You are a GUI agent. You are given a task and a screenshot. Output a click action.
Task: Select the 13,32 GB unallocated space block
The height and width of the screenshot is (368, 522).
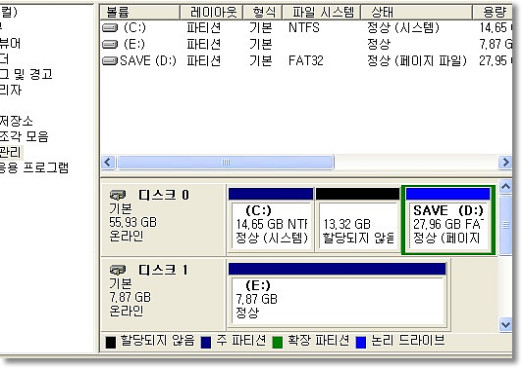pyautogui.click(x=358, y=220)
